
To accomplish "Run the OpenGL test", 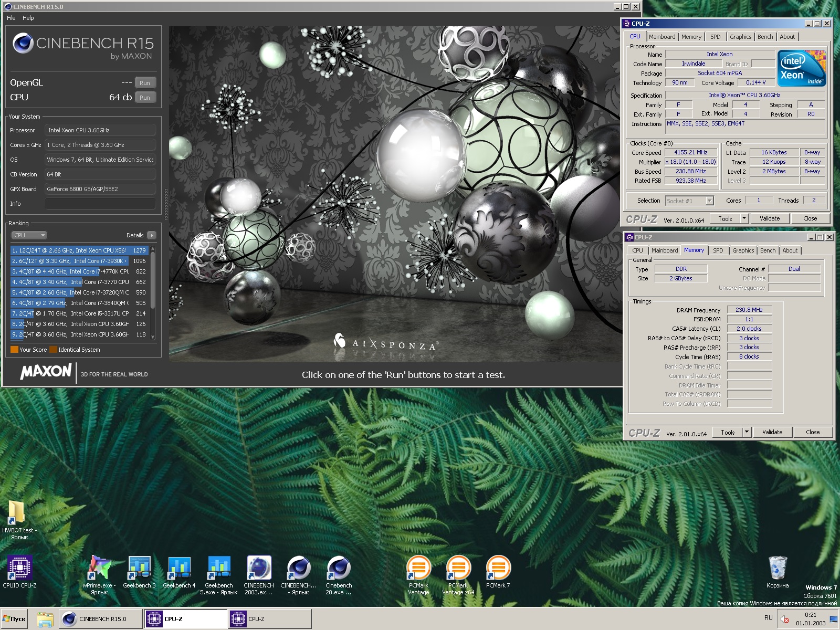I will [x=145, y=83].
